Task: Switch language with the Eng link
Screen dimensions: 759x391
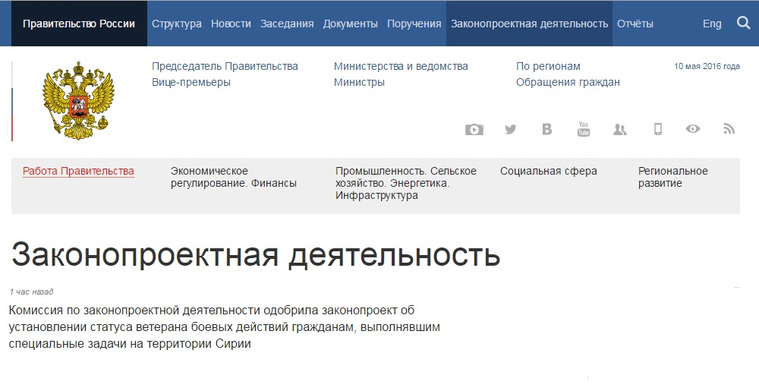Action: click(x=712, y=24)
